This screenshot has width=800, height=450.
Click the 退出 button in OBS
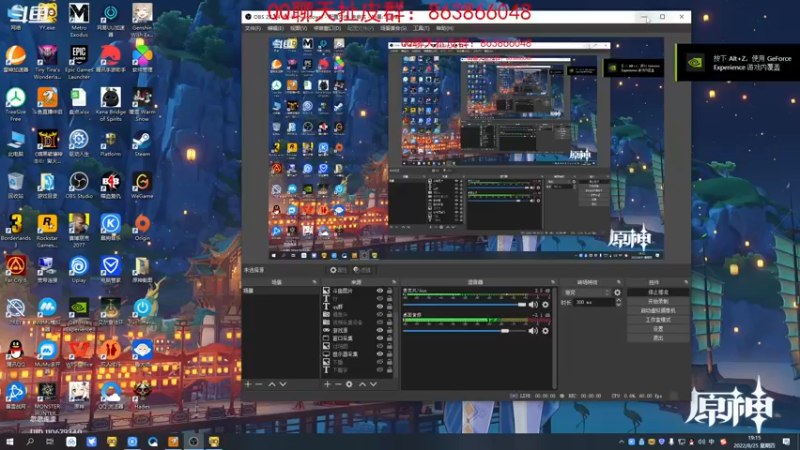[658, 338]
